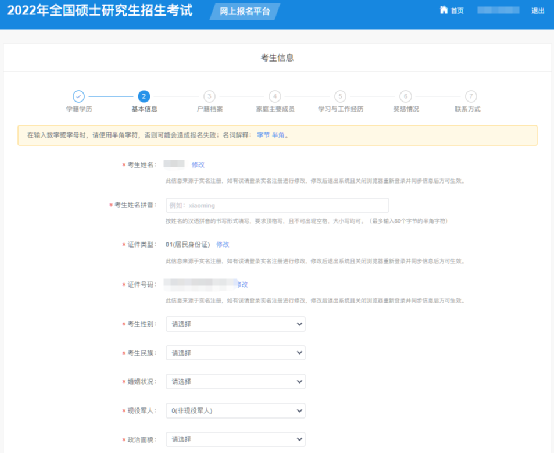The image size is (554, 453).
Task: Click step 1 completed check circle
Action: pos(78,96)
